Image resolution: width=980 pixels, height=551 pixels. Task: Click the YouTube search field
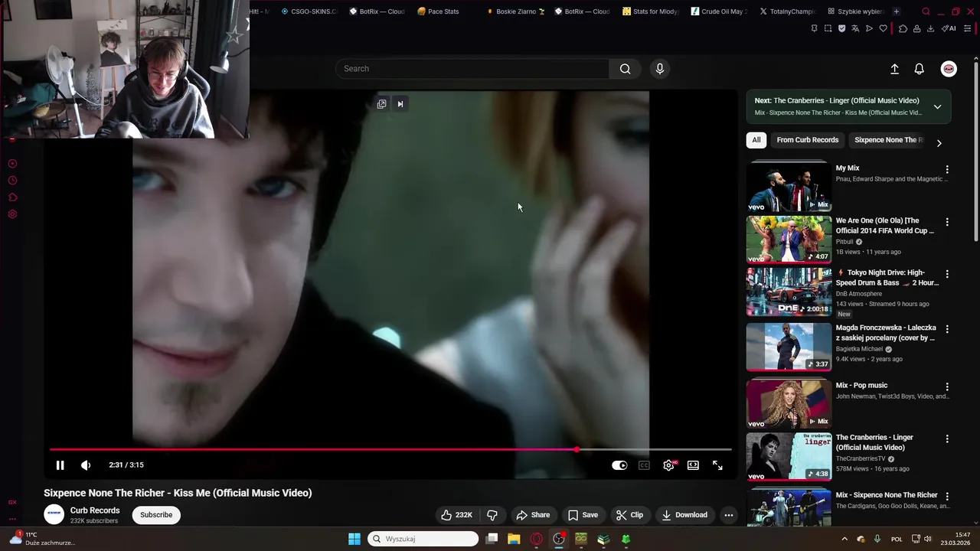472,69
